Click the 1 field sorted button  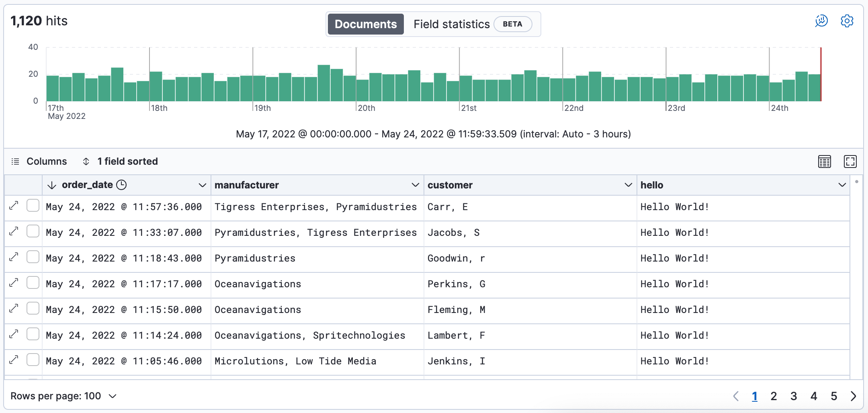[x=120, y=162]
